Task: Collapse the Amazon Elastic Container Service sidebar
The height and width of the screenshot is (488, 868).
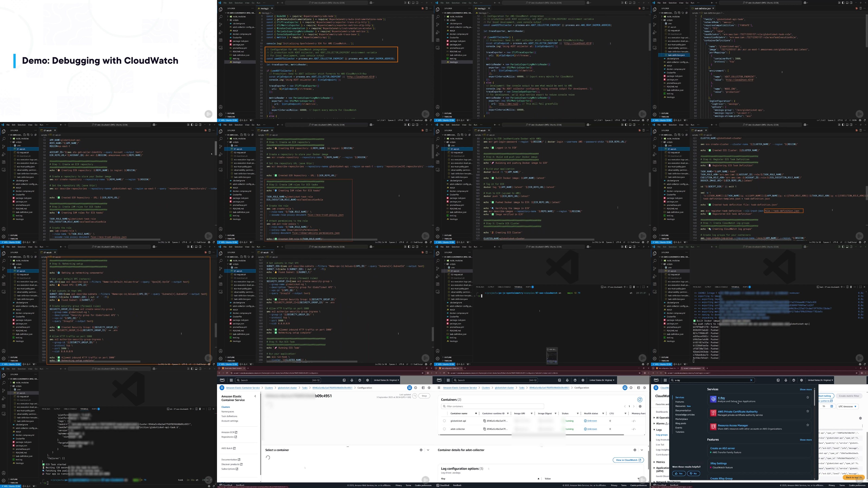Action: pos(255,396)
